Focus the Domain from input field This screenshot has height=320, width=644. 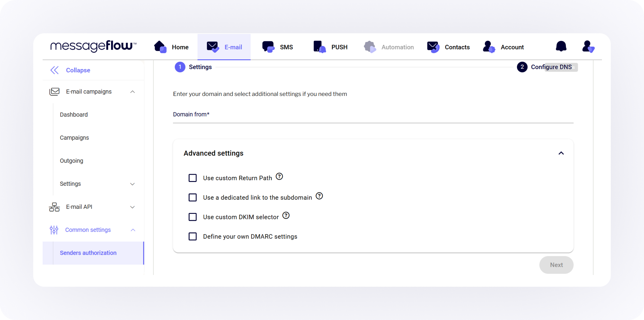click(x=373, y=115)
